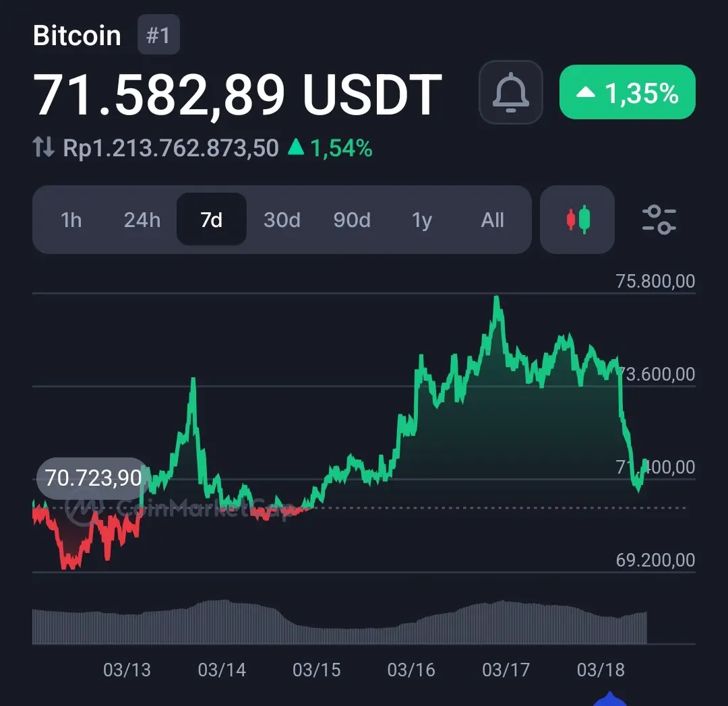Tap the 03/17 peak on price chart

coord(497,300)
